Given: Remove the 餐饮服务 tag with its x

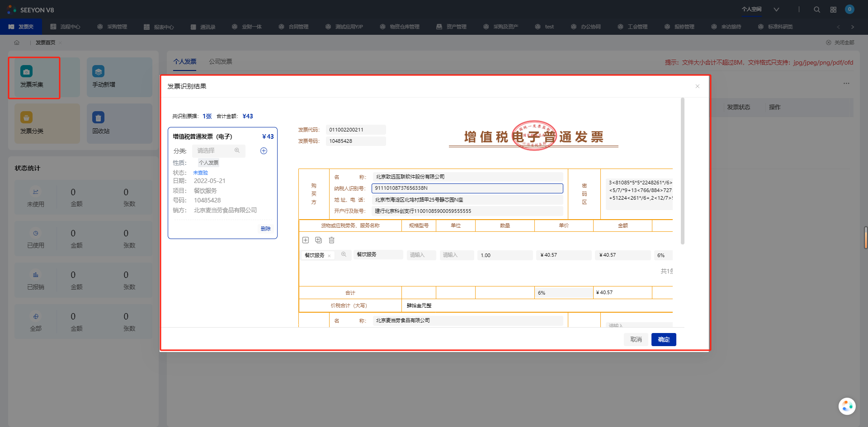Looking at the screenshot, I should 329,256.
